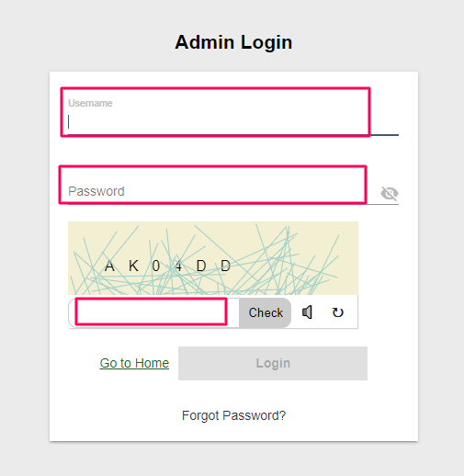Click the tangled lines on the captcha's right side

(x=294, y=260)
